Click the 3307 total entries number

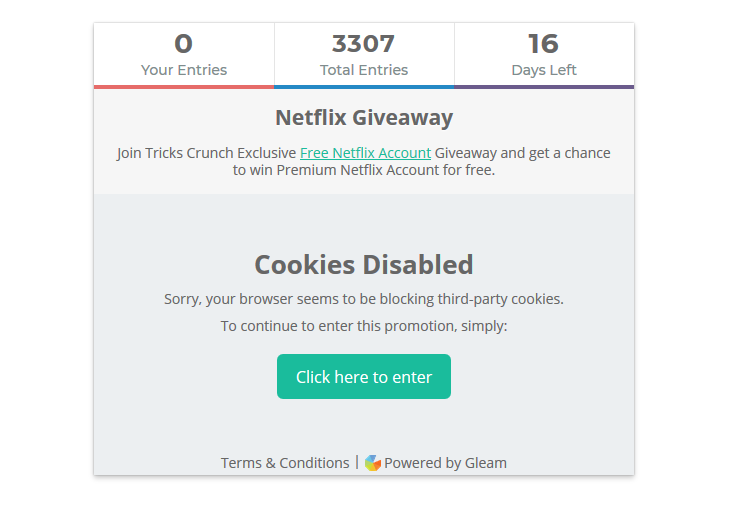tap(363, 44)
